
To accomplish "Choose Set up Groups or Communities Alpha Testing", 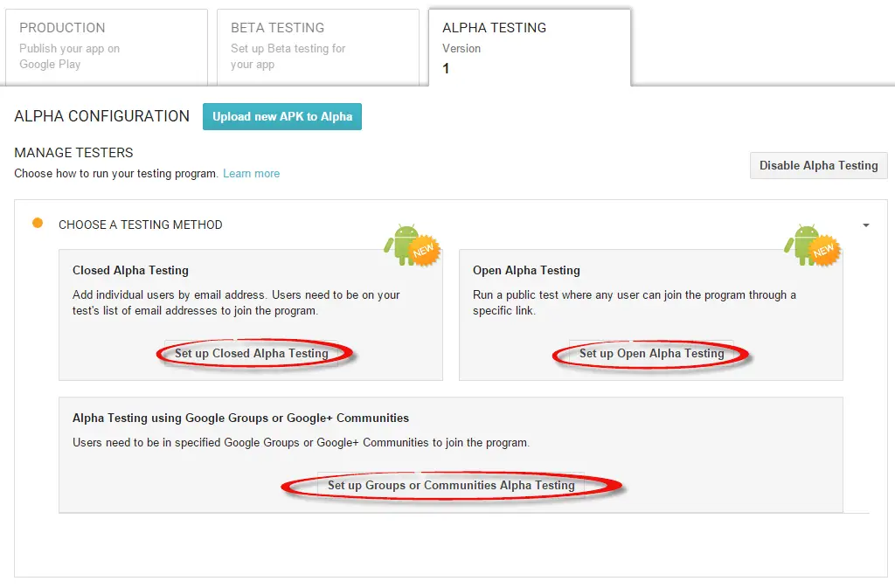I will click(451, 486).
